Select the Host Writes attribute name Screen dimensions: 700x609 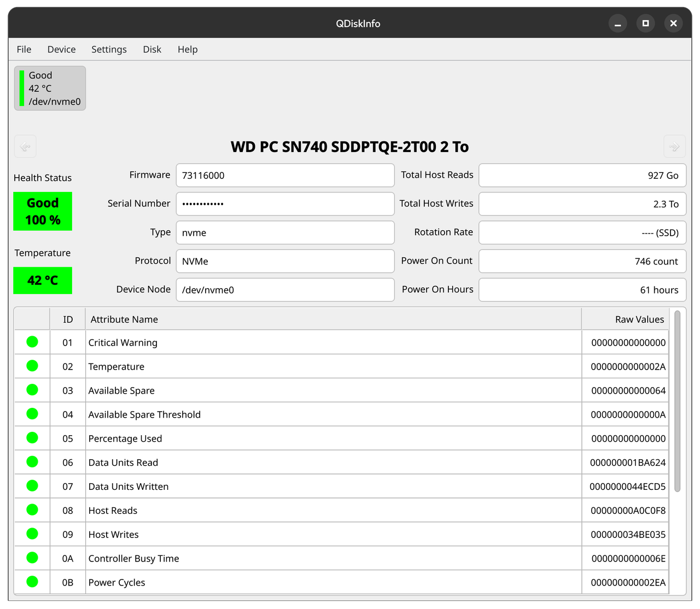(x=114, y=535)
